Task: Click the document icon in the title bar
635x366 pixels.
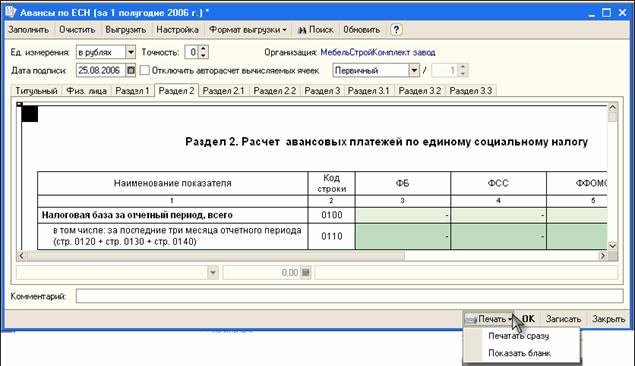Action: click(11, 12)
